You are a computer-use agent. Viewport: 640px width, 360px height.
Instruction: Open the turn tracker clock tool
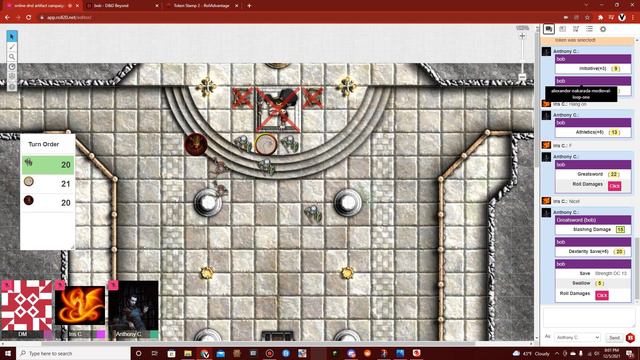(x=12, y=67)
